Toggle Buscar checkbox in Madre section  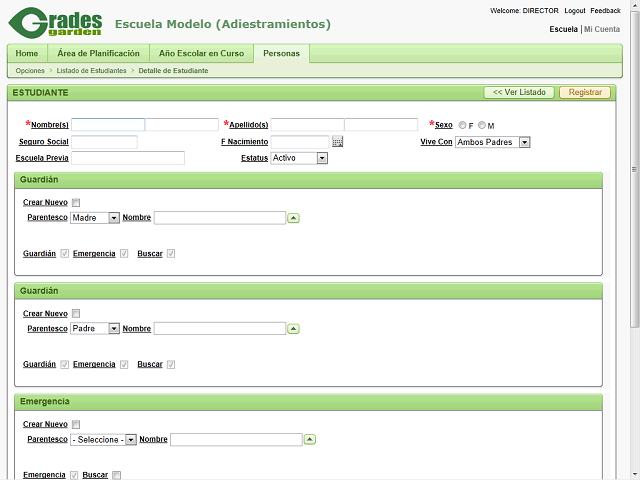click(171, 253)
